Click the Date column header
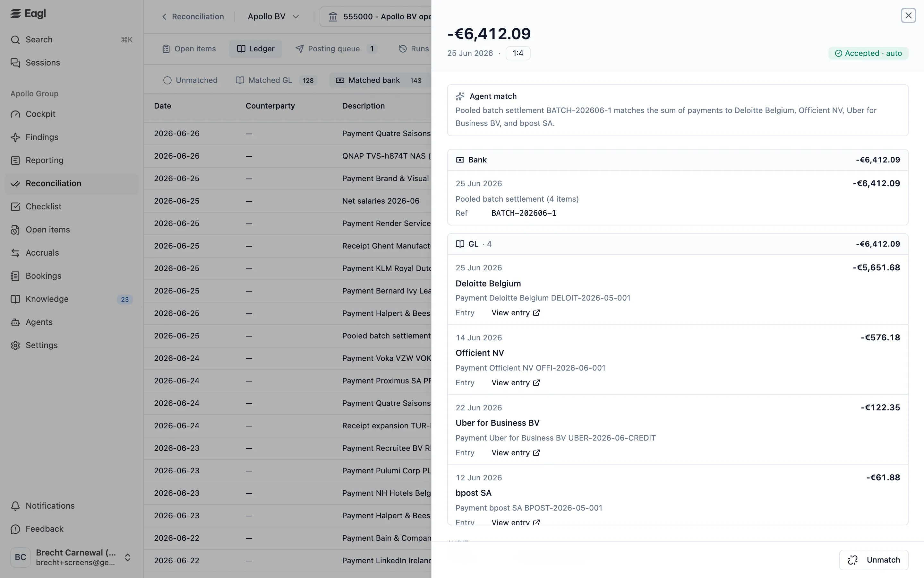The image size is (924, 578). tap(163, 106)
